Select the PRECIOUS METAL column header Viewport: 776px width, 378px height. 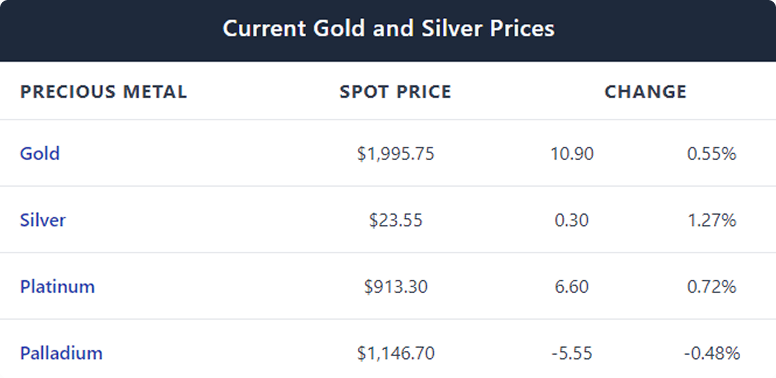[x=103, y=92]
